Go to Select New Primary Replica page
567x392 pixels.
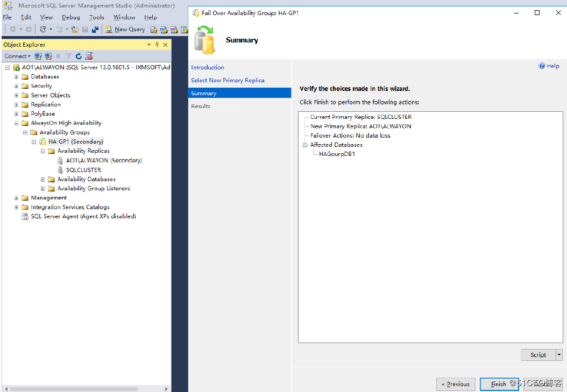coord(228,80)
